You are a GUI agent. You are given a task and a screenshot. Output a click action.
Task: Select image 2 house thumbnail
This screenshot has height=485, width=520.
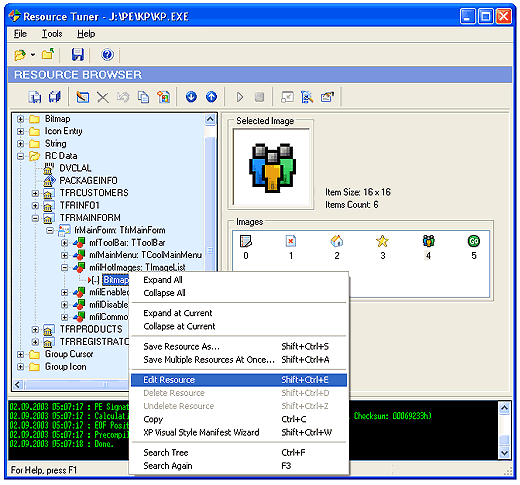(337, 241)
